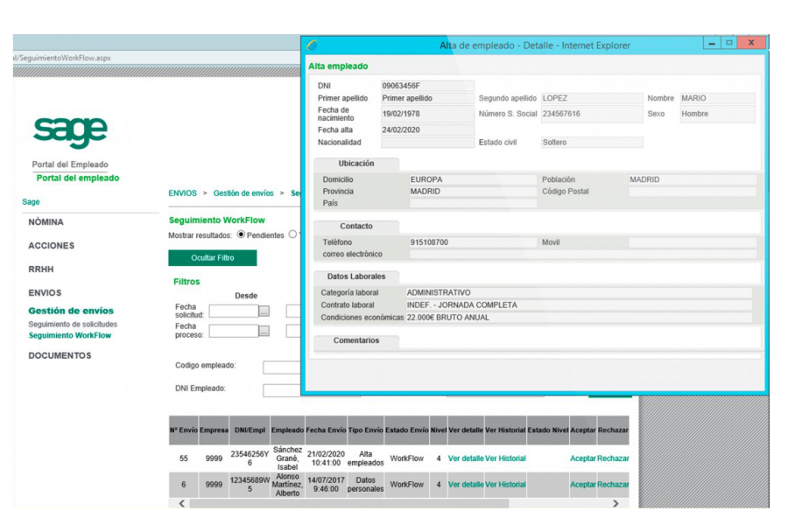Click Aceptar for envío 6

pos(583,485)
